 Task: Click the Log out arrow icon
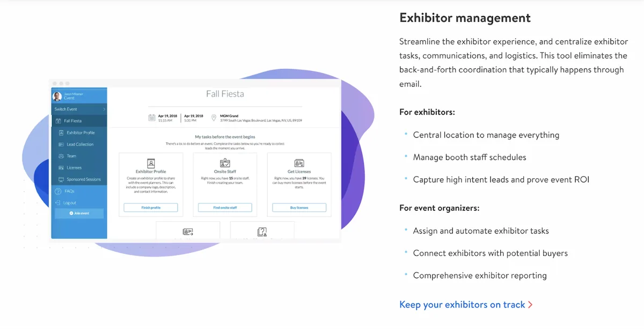click(58, 203)
